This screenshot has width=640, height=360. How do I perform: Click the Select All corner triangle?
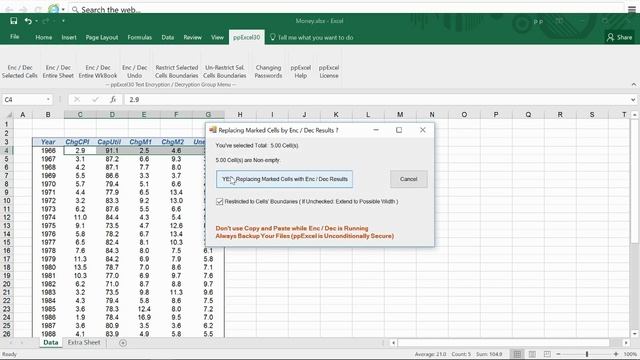(8, 115)
